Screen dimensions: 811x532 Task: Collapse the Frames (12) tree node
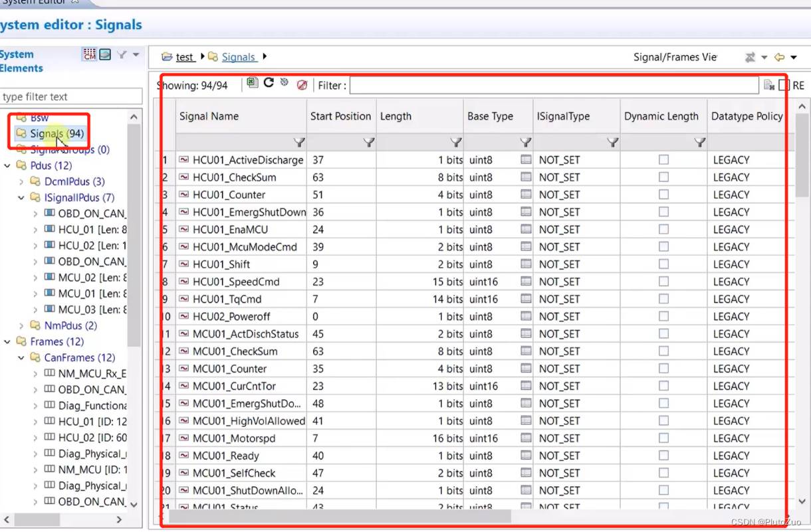(x=7, y=341)
